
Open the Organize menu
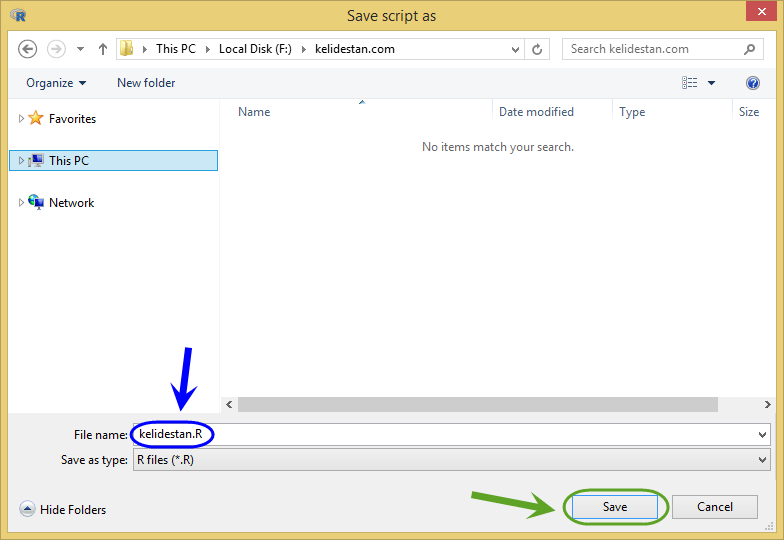click(x=56, y=83)
